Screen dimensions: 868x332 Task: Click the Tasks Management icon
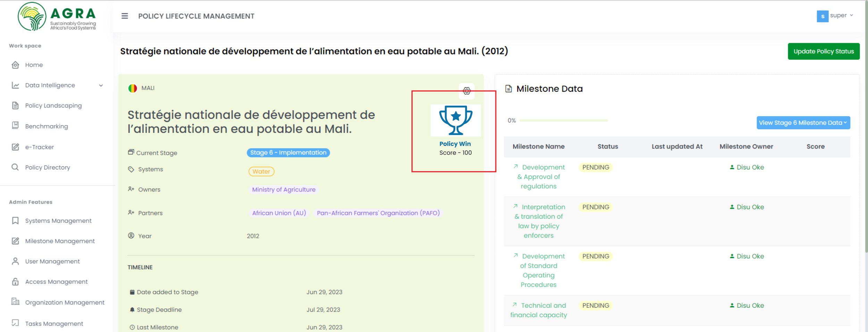[x=15, y=323]
